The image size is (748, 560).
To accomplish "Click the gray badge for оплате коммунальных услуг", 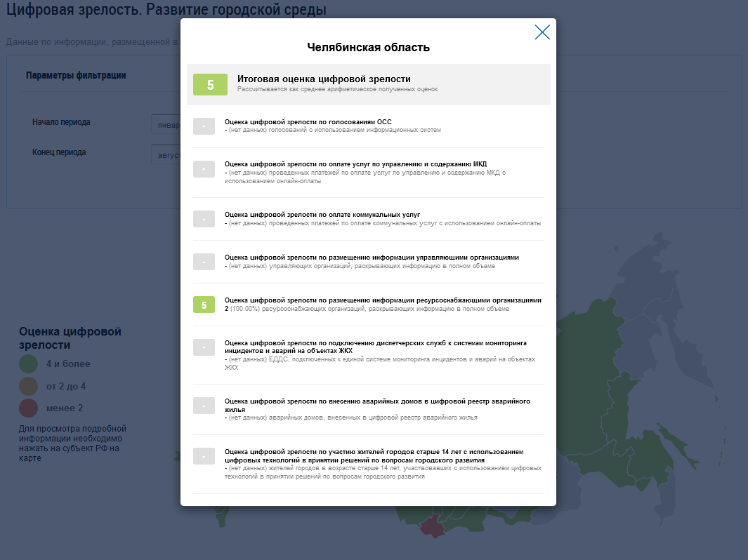I will pos(204,219).
